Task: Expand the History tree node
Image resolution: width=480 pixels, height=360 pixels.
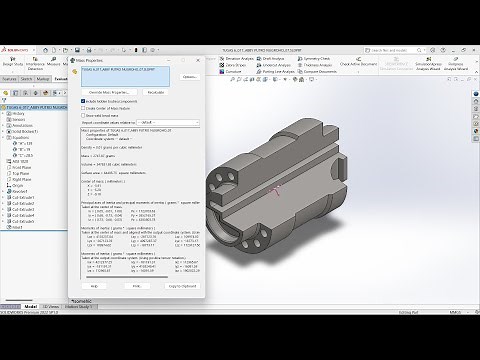Action: pyautogui.click(x=3, y=113)
